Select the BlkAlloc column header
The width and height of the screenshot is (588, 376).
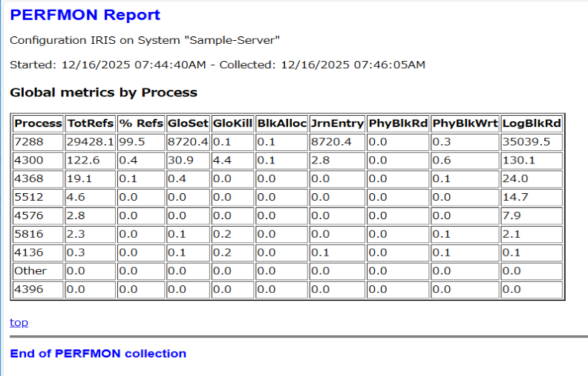281,123
